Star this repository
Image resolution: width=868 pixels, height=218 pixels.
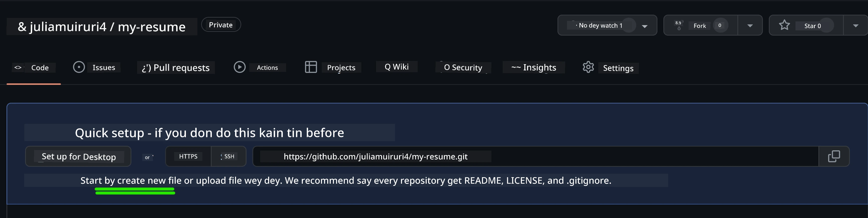(806, 26)
